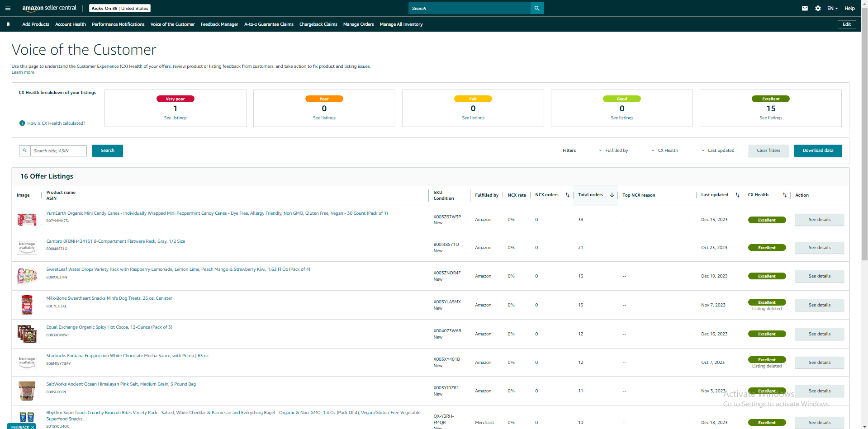See details for YumEarth Candy Canes
This screenshot has height=429, width=868.
pyautogui.click(x=820, y=220)
